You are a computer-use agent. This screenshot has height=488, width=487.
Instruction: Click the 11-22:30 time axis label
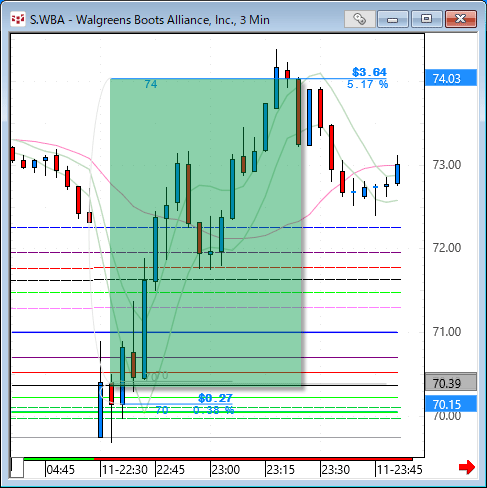coord(125,470)
